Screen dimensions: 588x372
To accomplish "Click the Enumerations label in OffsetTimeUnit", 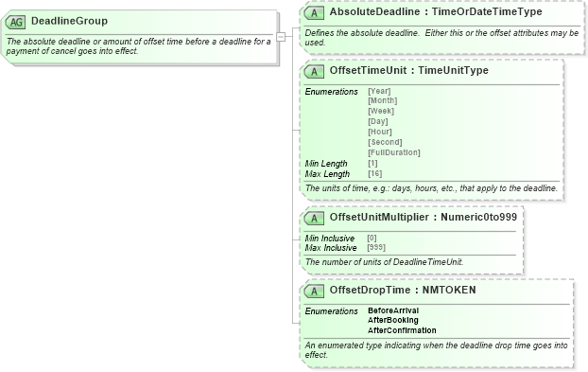I will point(332,92).
